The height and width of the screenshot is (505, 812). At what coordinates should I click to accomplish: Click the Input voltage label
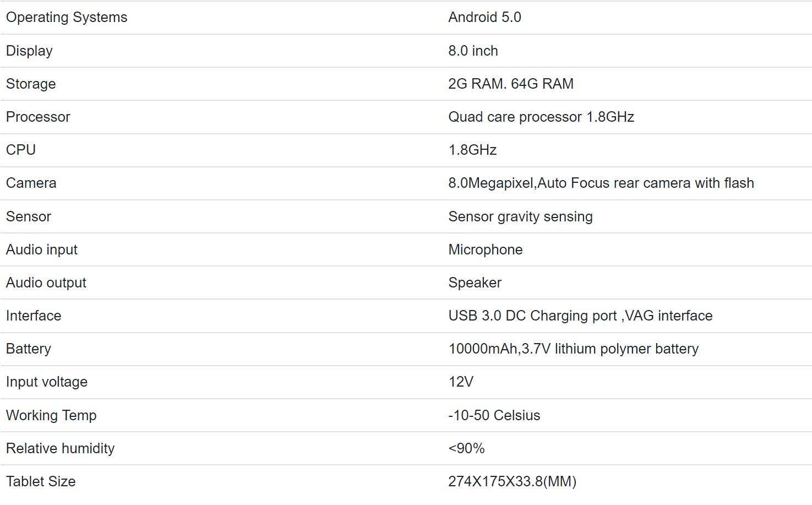[47, 382]
